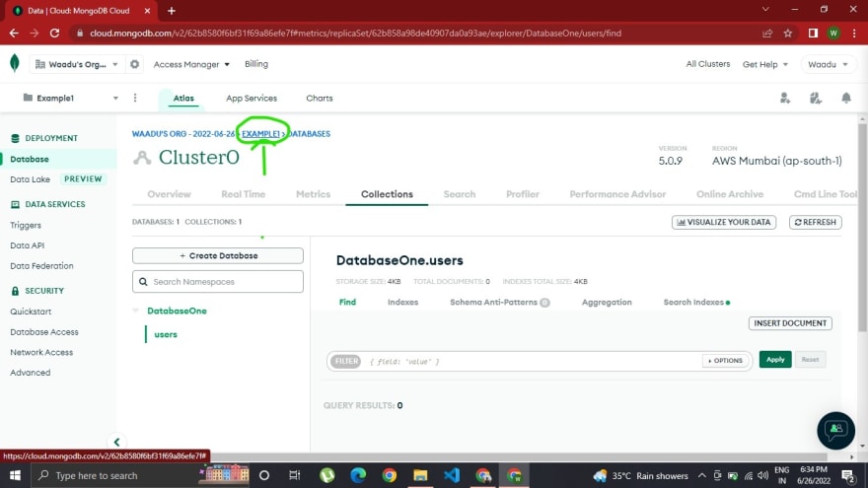Screen dimensions: 868x488
Task: Go back with browser back arrow
Action: [x=14, y=34]
